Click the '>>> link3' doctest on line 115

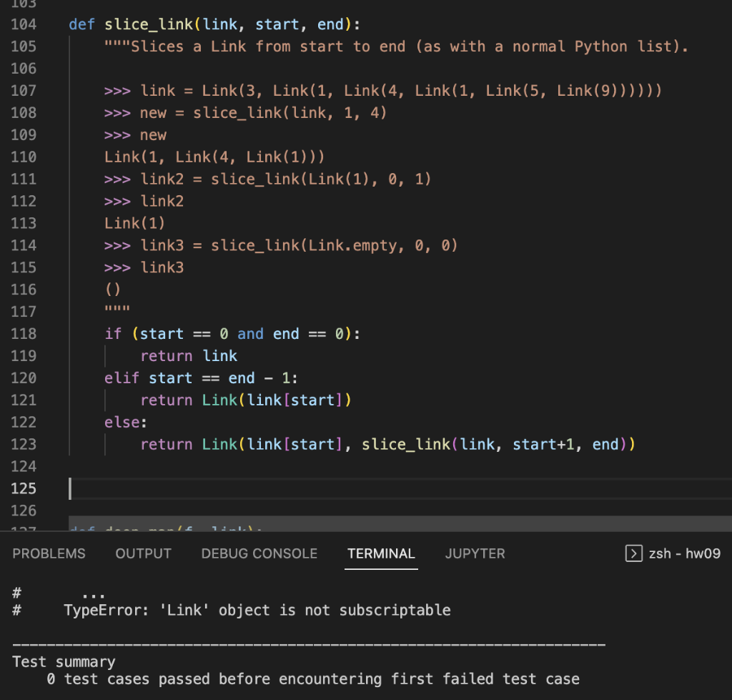[x=144, y=267]
